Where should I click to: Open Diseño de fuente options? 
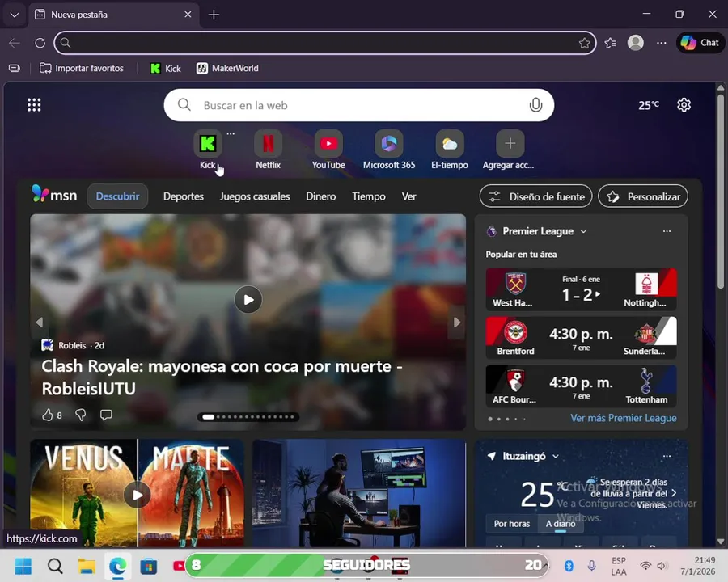[535, 196]
